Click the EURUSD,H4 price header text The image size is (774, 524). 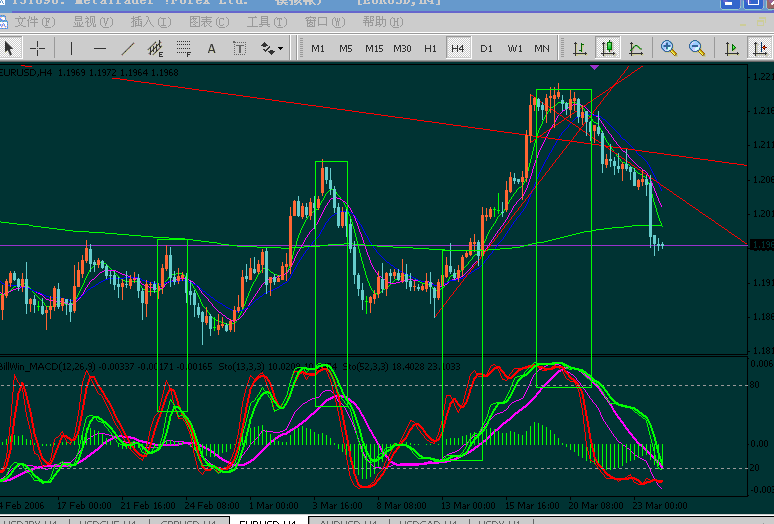coord(89,73)
